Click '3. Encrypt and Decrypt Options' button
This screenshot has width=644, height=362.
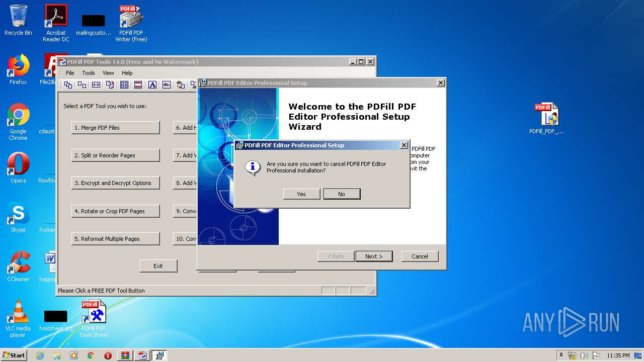[x=116, y=183]
